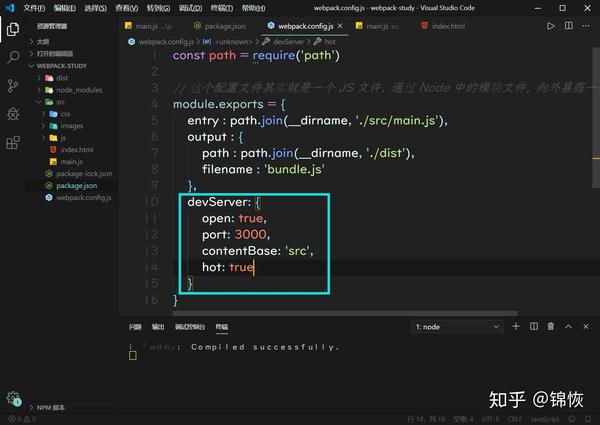Switch to the Problems panel tab

click(135, 327)
